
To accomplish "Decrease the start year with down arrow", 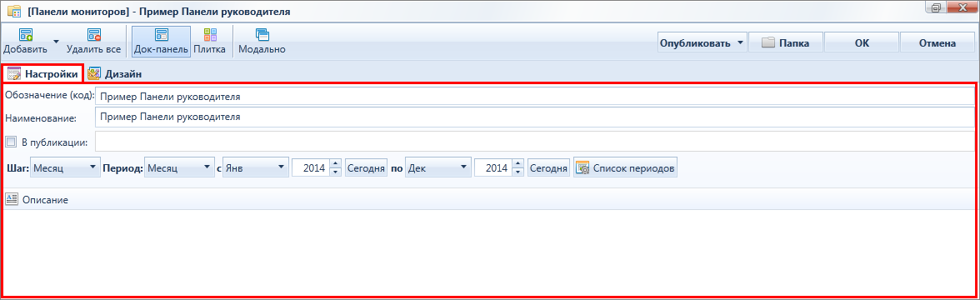I will [x=336, y=172].
